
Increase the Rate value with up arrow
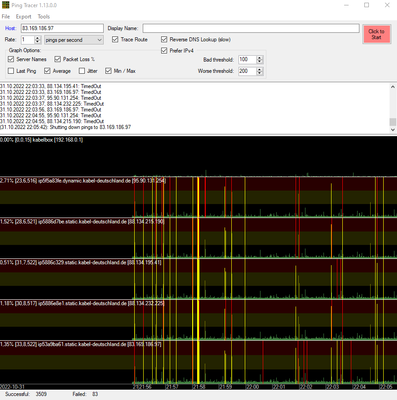click(37, 38)
